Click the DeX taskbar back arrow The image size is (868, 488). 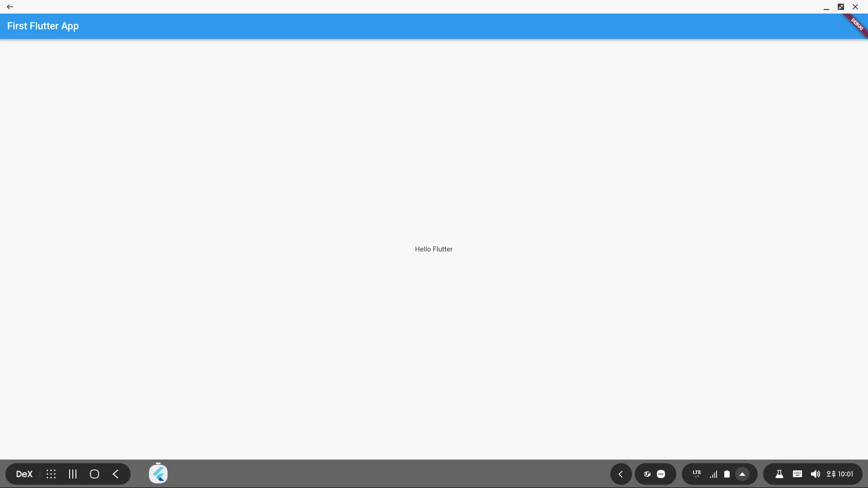coord(116,474)
